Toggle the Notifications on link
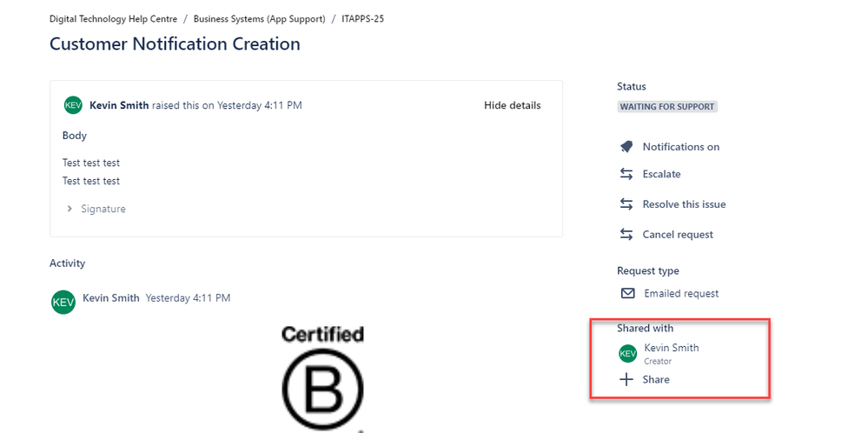 pos(681,147)
